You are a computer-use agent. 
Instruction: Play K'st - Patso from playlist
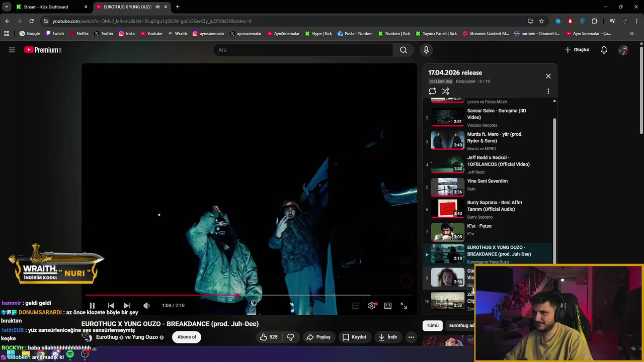click(488, 232)
